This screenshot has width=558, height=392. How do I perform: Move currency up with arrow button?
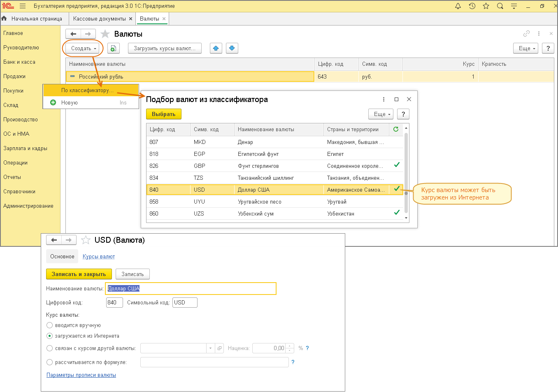click(216, 49)
